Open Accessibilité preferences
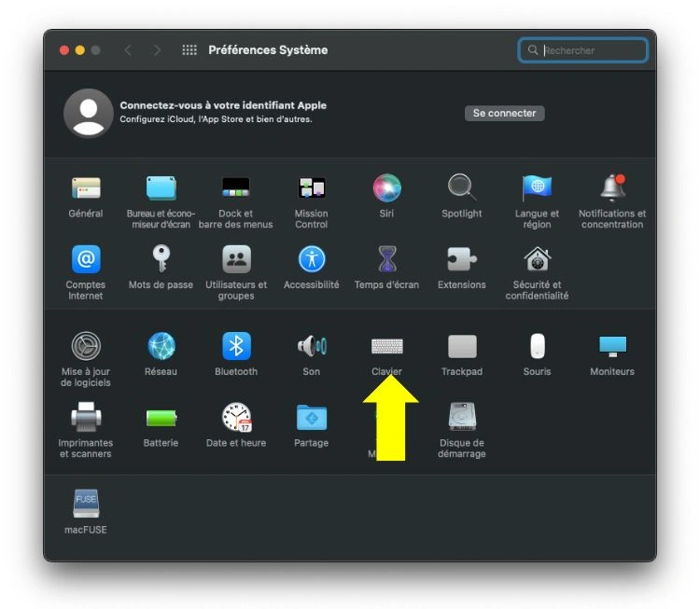This screenshot has width=700, height=609. [x=312, y=258]
